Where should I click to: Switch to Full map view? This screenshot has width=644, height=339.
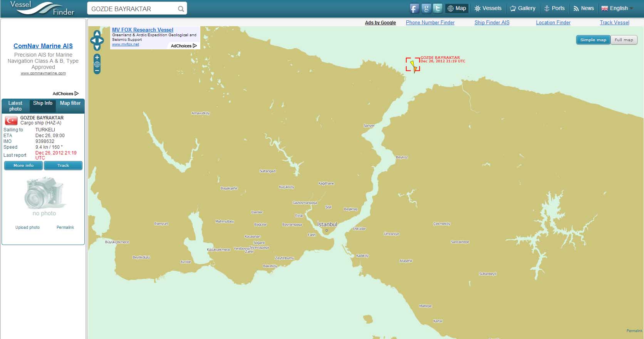pos(624,40)
